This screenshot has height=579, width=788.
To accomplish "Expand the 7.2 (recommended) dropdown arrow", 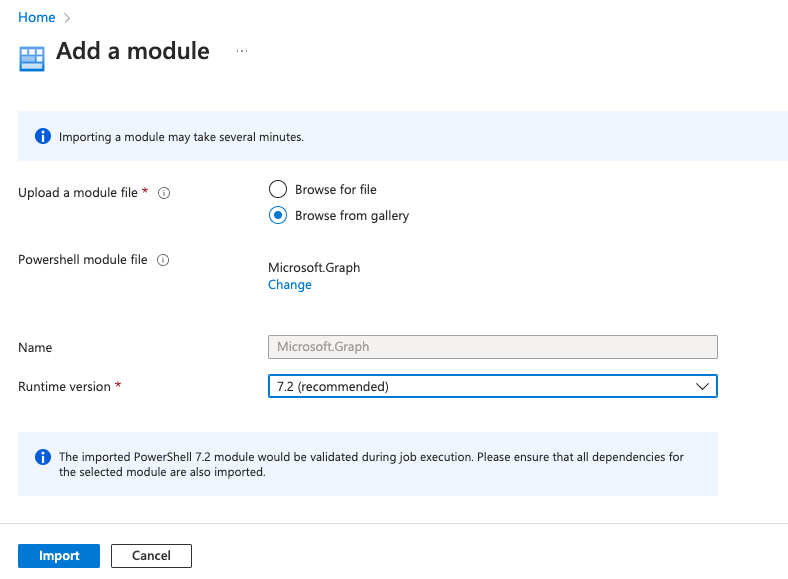I will [x=702, y=386].
